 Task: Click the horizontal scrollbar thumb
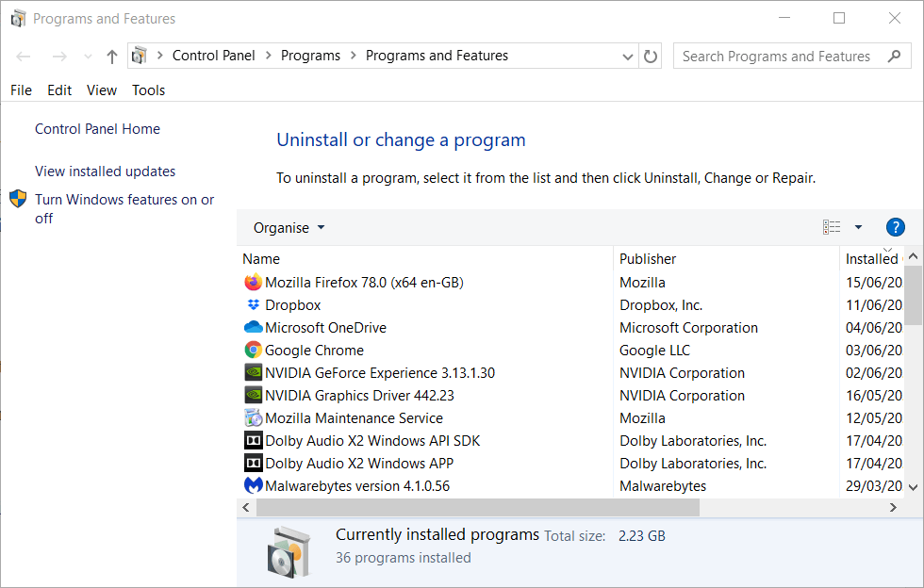coord(478,507)
